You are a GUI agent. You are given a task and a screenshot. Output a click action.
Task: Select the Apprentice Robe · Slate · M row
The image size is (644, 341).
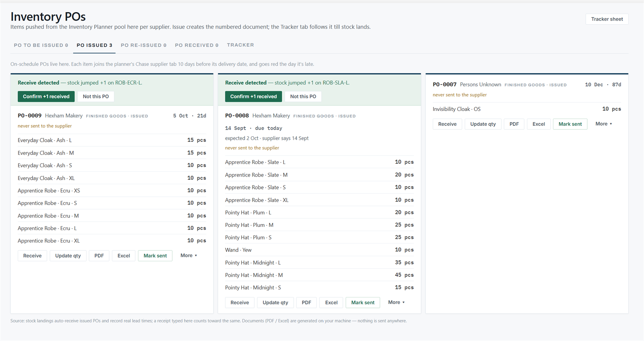point(319,175)
